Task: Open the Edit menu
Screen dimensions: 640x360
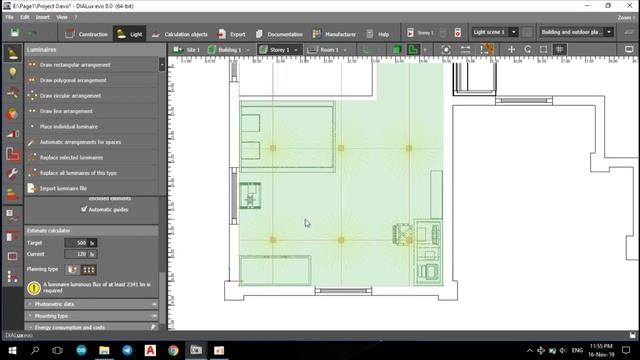Action: [25, 17]
